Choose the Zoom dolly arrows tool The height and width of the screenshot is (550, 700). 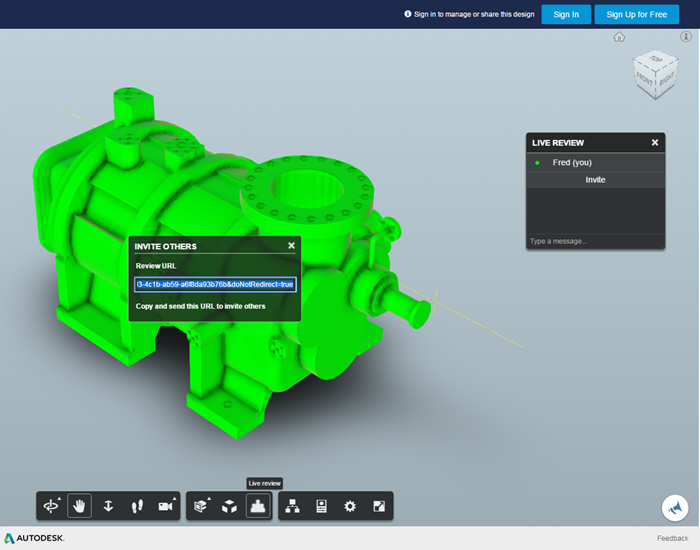(108, 506)
